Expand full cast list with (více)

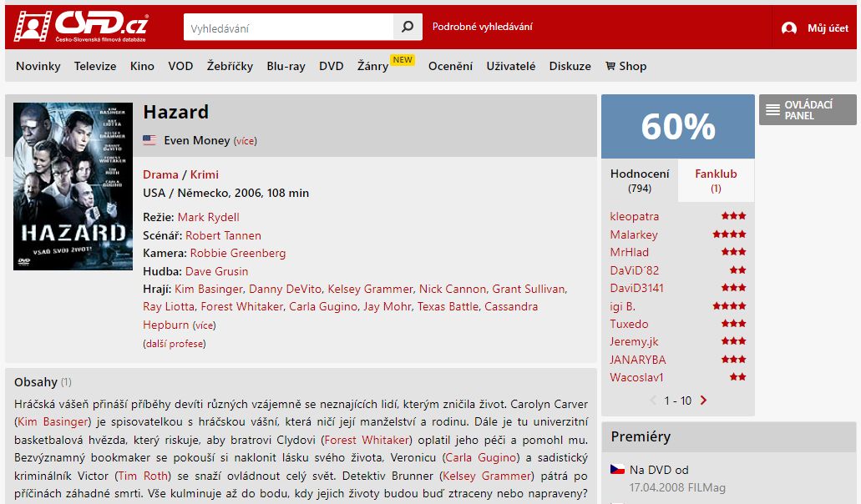coord(204,325)
